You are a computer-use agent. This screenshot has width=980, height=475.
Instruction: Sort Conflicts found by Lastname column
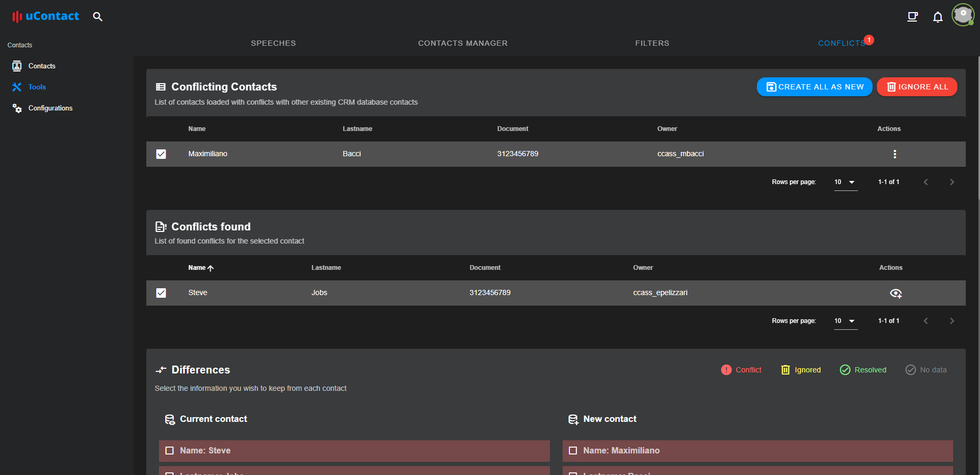326,268
